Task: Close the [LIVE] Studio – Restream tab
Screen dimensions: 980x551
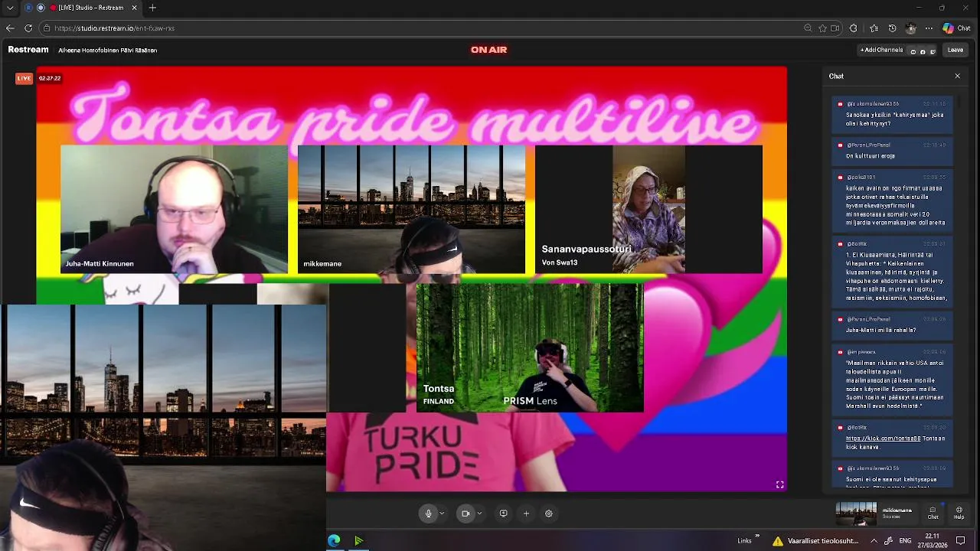Action: point(135,8)
